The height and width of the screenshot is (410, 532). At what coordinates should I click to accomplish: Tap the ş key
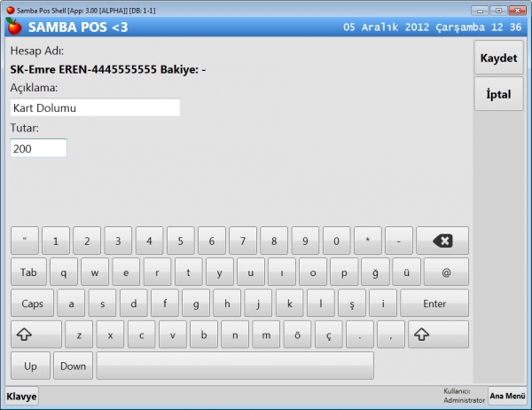352,304
